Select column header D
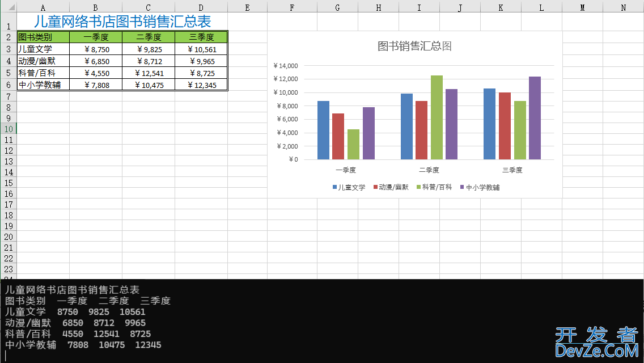This screenshot has height=363, width=644. point(201,7)
